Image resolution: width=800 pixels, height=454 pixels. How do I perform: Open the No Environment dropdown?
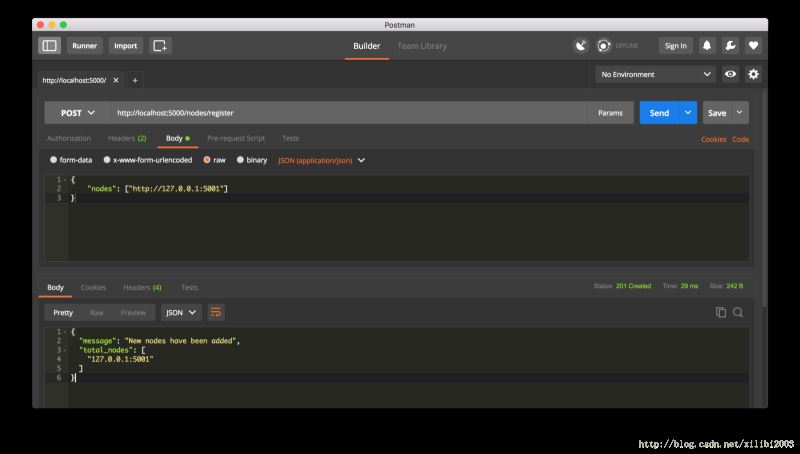click(656, 74)
